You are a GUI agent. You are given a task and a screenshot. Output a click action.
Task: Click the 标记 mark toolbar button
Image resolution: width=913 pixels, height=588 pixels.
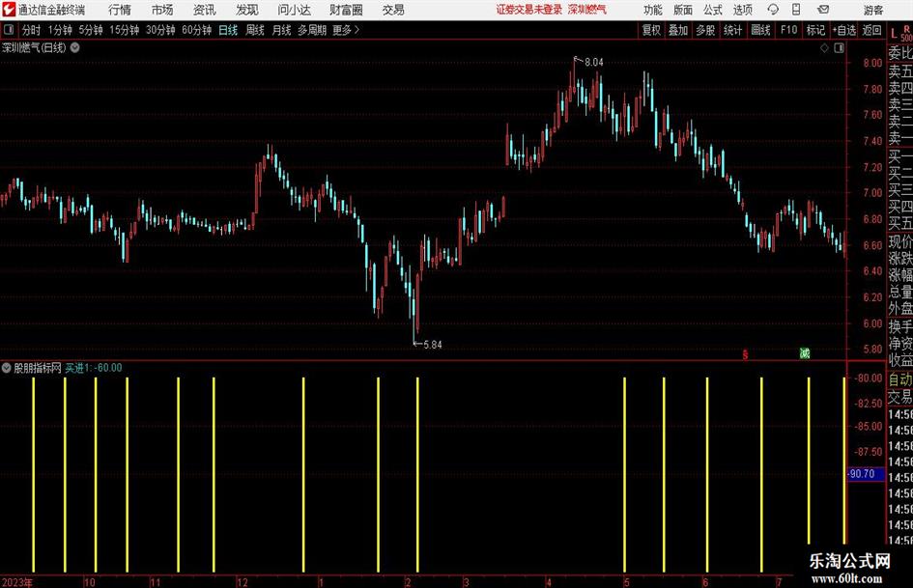(x=815, y=30)
